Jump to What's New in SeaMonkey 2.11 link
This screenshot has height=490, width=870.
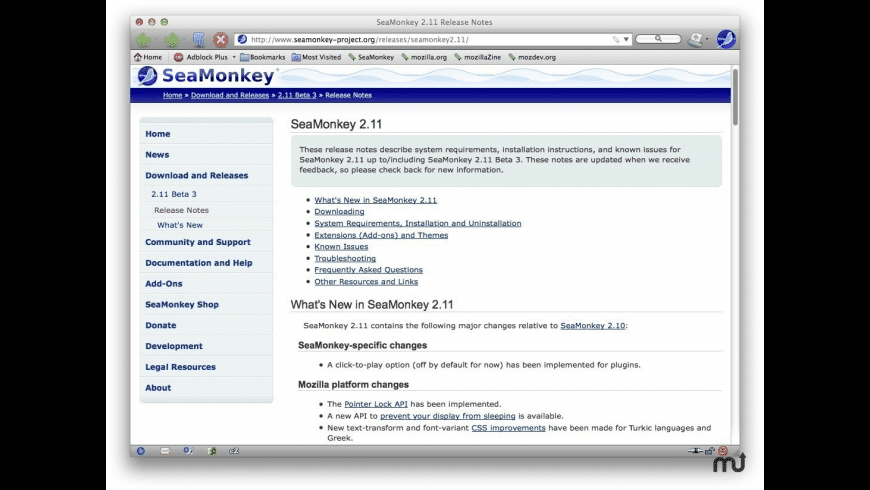(x=376, y=200)
